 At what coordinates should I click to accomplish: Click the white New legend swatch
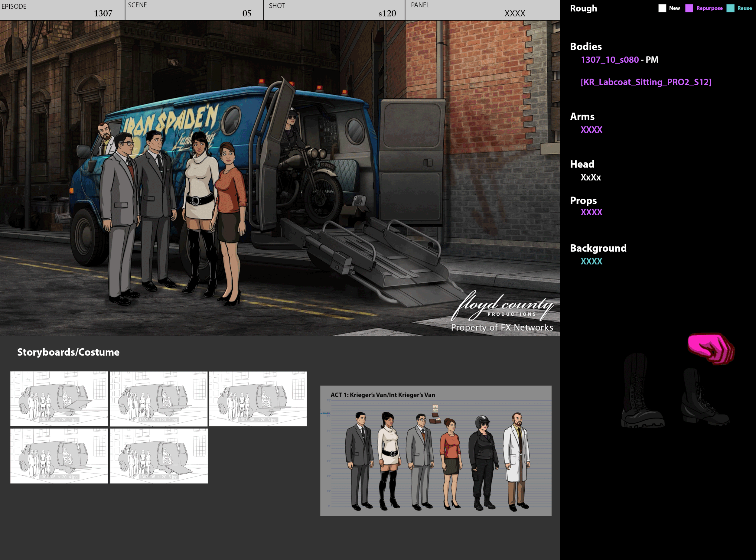(x=662, y=8)
